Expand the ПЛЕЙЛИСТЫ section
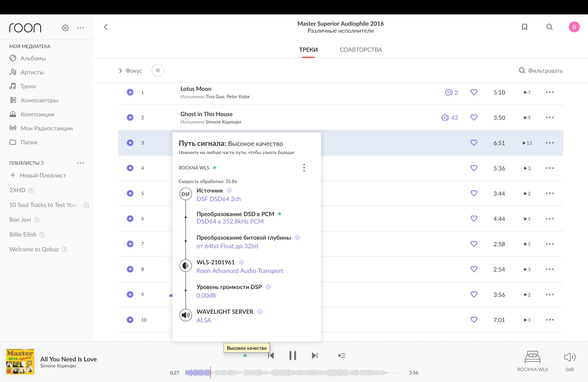The width and height of the screenshot is (588, 382). (x=27, y=163)
